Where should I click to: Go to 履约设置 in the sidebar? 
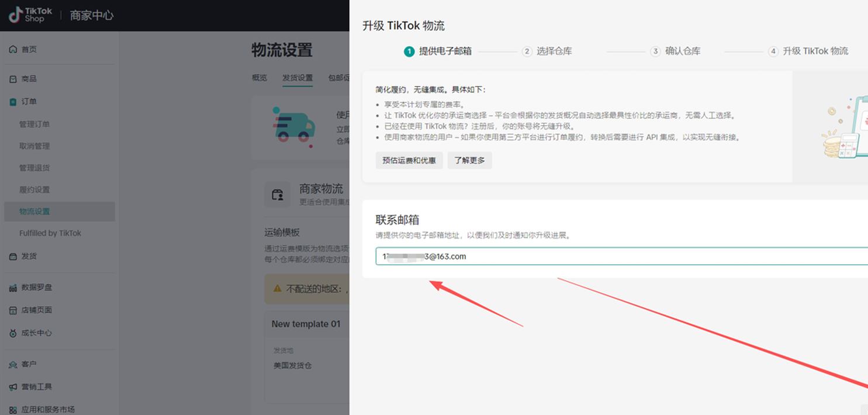click(x=34, y=189)
